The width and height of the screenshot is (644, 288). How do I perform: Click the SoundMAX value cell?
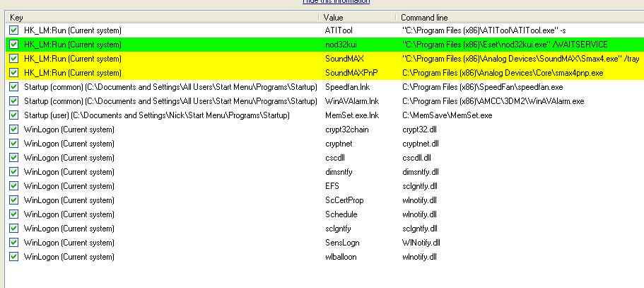pos(344,59)
